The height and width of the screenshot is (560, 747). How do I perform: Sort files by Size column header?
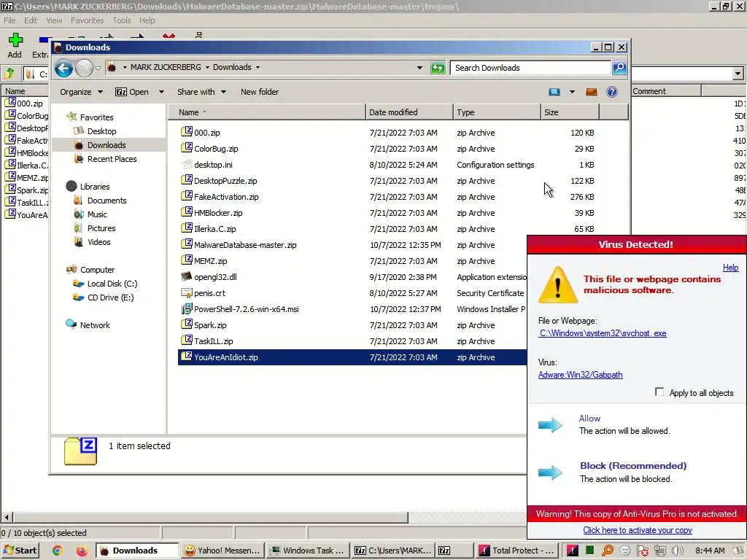click(570, 112)
